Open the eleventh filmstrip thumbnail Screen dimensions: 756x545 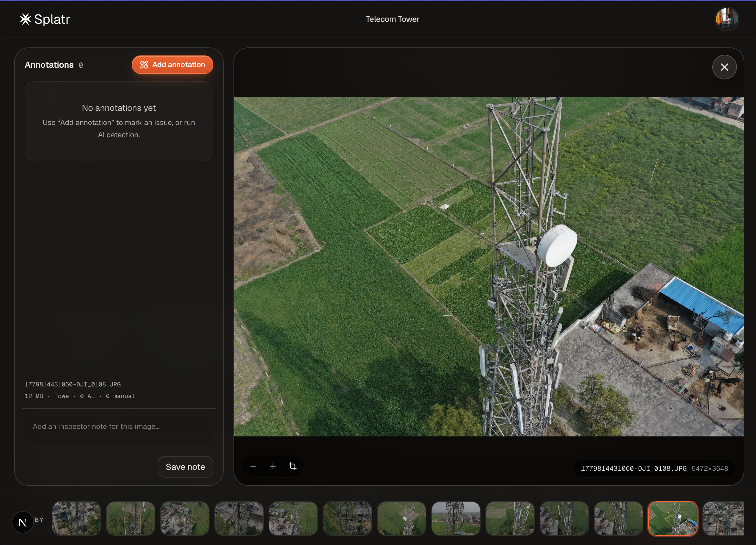(x=618, y=519)
